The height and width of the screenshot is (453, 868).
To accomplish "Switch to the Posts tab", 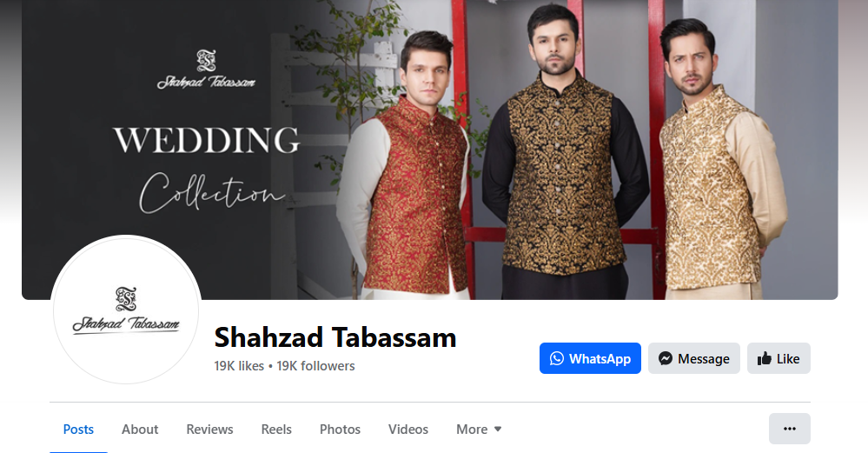I will tap(78, 430).
